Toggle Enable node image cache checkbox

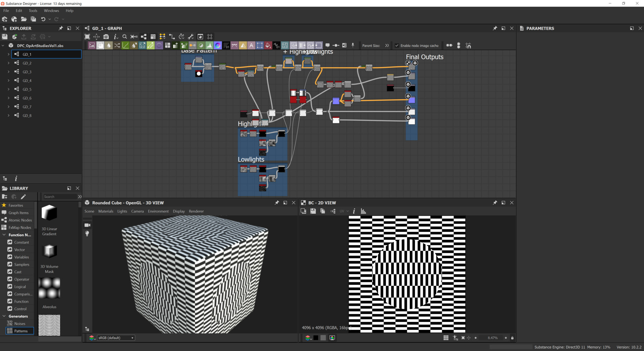click(397, 45)
